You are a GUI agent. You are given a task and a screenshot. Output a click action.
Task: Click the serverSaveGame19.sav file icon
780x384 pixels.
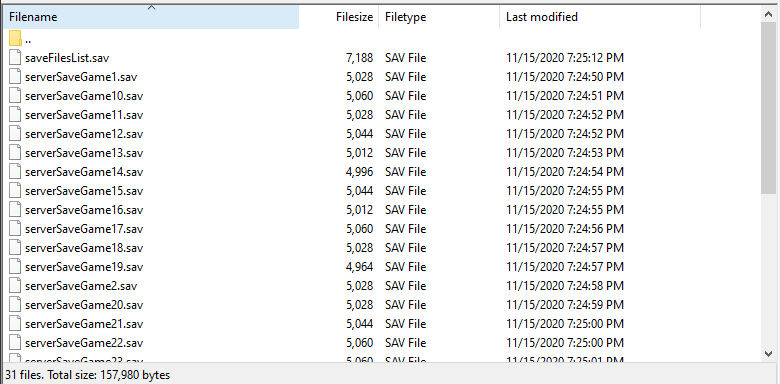click(15, 267)
